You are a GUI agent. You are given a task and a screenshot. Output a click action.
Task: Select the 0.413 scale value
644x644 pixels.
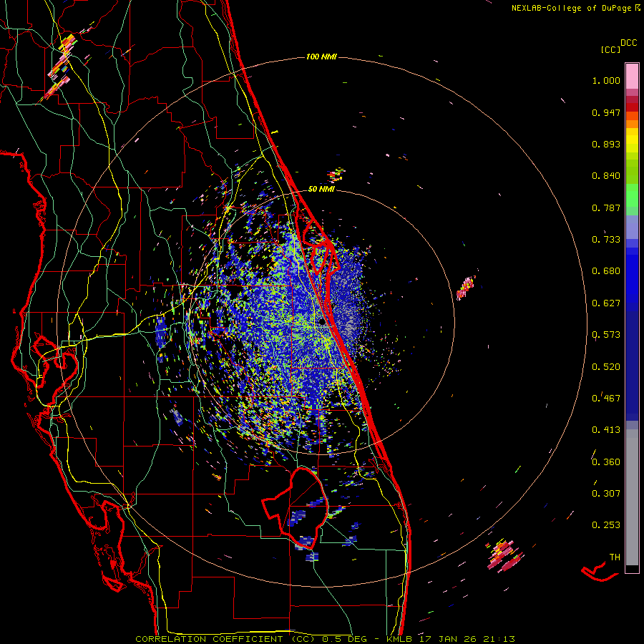click(x=606, y=430)
